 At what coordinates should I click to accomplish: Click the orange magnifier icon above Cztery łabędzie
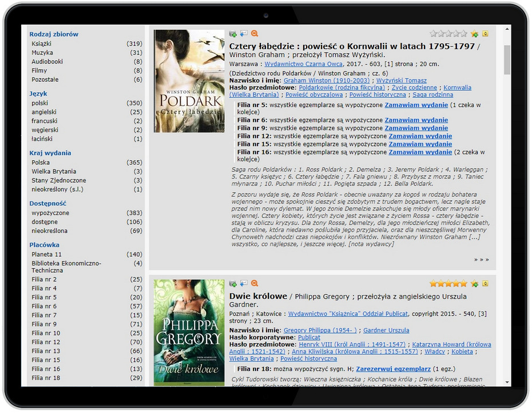255,34
